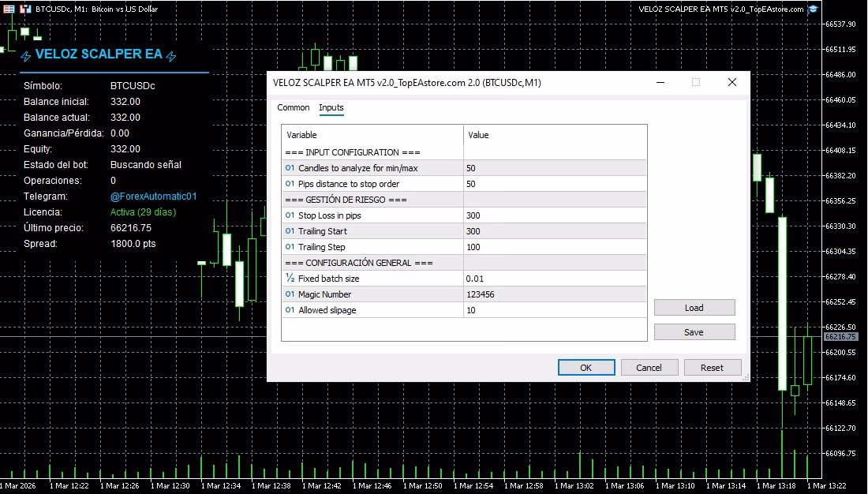868x494 pixels.
Task: Click the integer type icon of Trailing Start row
Action: (x=290, y=231)
